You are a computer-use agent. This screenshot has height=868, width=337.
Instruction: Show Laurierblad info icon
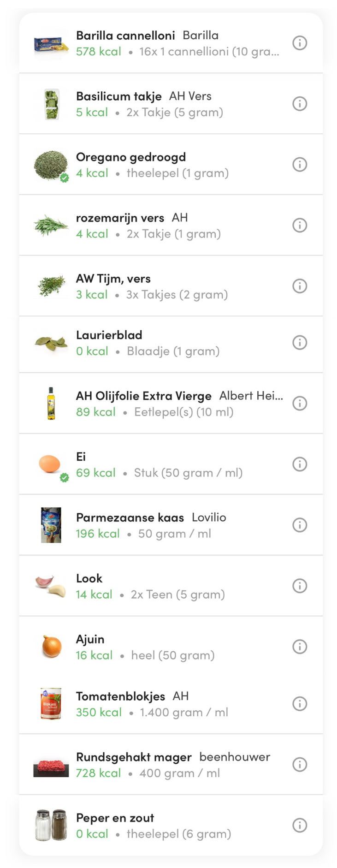click(300, 343)
